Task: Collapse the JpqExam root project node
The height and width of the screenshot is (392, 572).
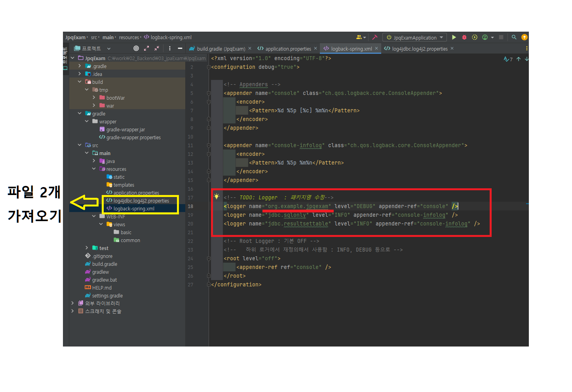Action: (72, 58)
